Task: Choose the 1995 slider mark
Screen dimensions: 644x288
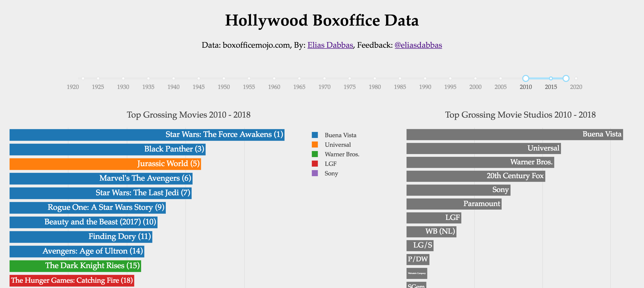Action: (450, 87)
